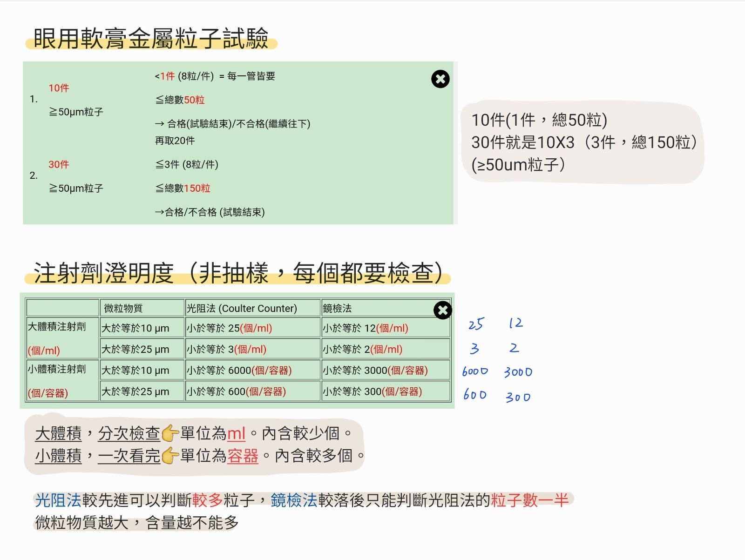Screen dimensions: 745x560
Task: Click the heading 眼用軟膏金屬粒子試驗
Action: [x=151, y=38]
